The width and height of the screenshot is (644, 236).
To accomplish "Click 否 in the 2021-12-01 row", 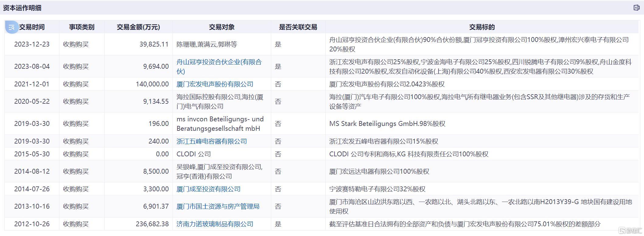I will point(278,84).
